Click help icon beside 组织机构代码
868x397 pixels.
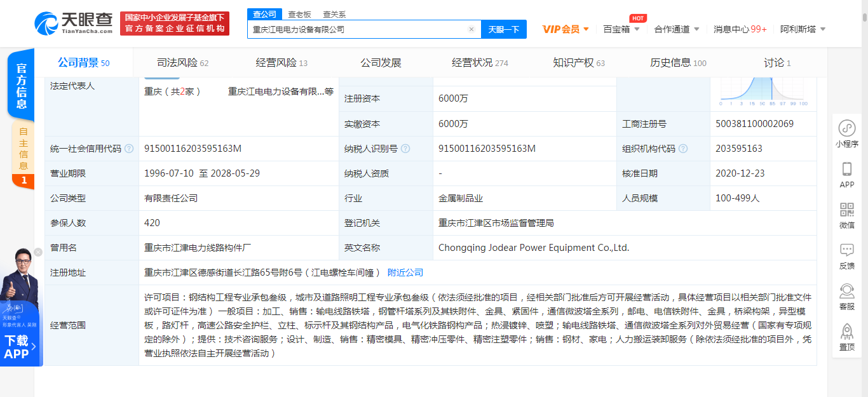(x=683, y=148)
